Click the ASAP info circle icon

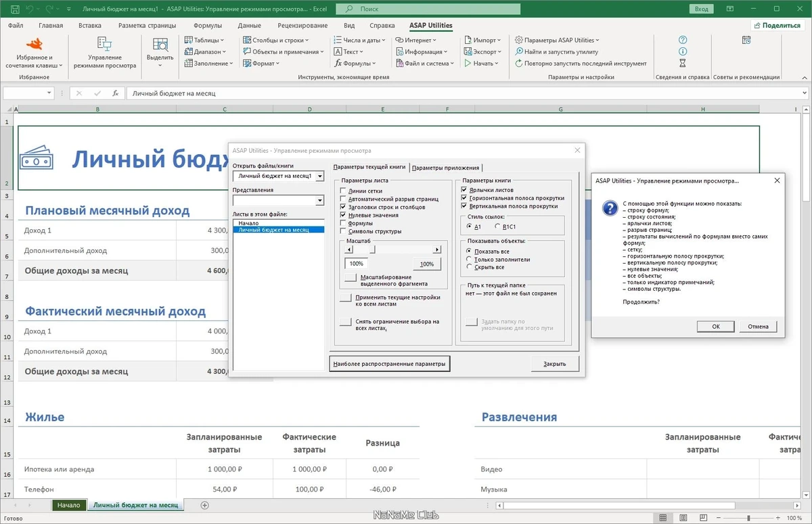[x=683, y=51]
